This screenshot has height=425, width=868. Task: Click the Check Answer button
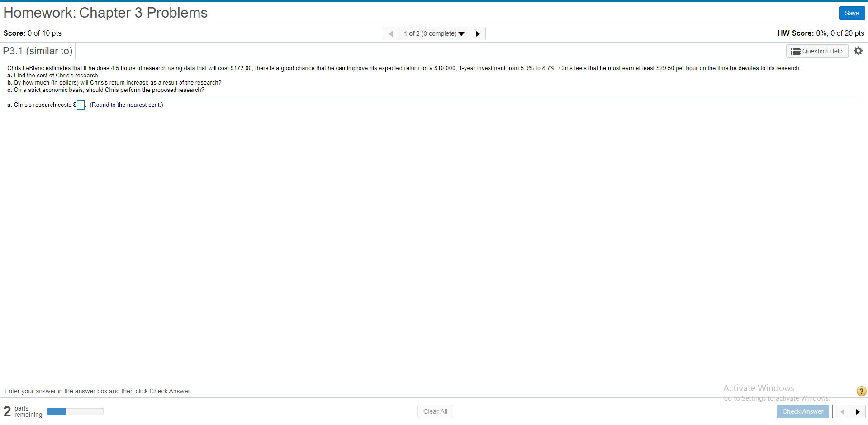click(803, 411)
